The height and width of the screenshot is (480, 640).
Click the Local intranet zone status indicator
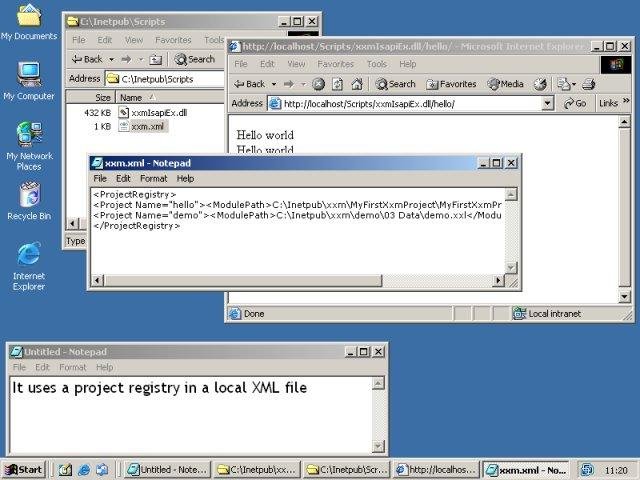click(547, 314)
